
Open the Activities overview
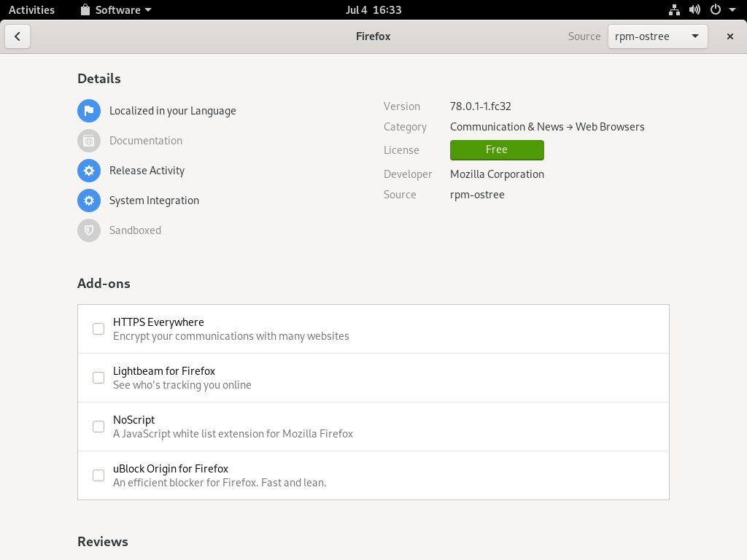pyautogui.click(x=31, y=10)
